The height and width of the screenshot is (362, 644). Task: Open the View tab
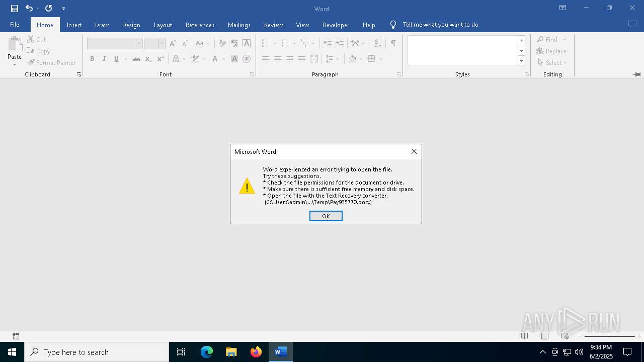pos(302,25)
